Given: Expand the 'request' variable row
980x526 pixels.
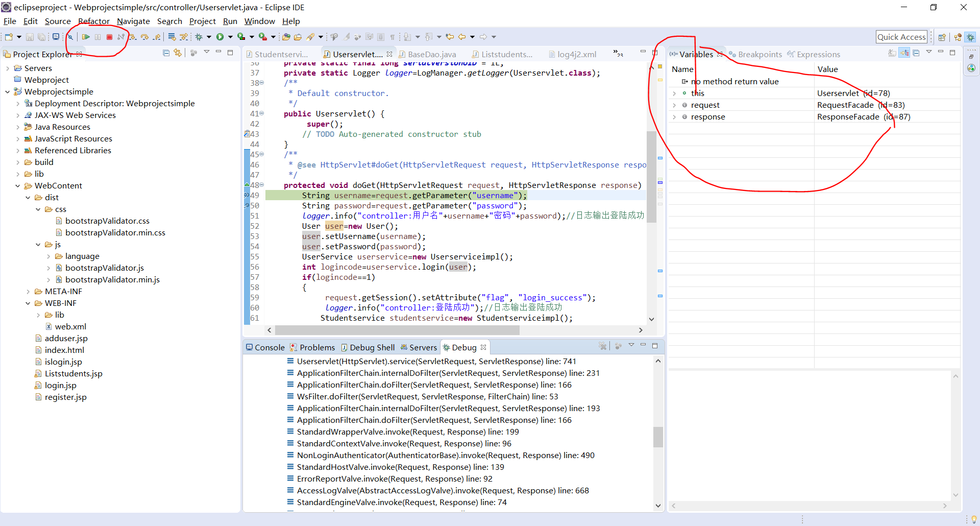Looking at the screenshot, I should tap(674, 105).
